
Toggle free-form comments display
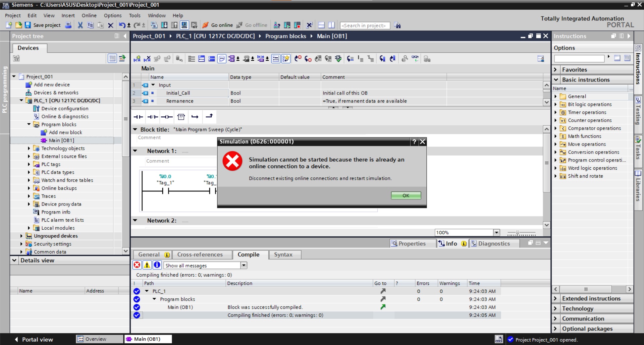pos(222,59)
